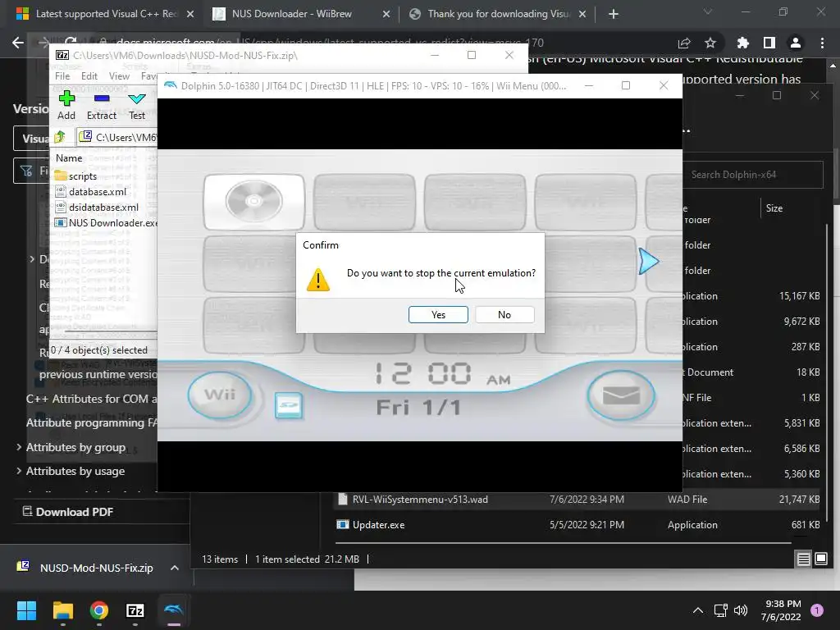Click Chrome back navigation arrow
Viewport: 840px width, 630px height.
click(18, 43)
